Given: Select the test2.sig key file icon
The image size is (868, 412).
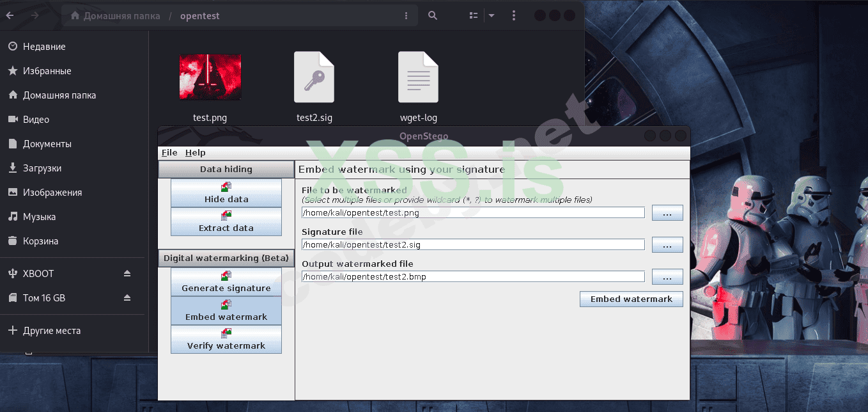Looking at the screenshot, I should coord(314,77).
